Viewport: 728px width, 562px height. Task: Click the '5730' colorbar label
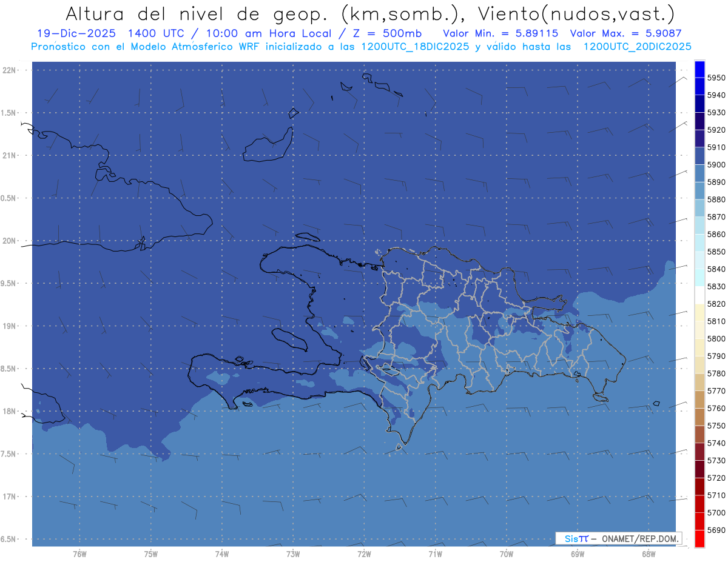point(716,460)
